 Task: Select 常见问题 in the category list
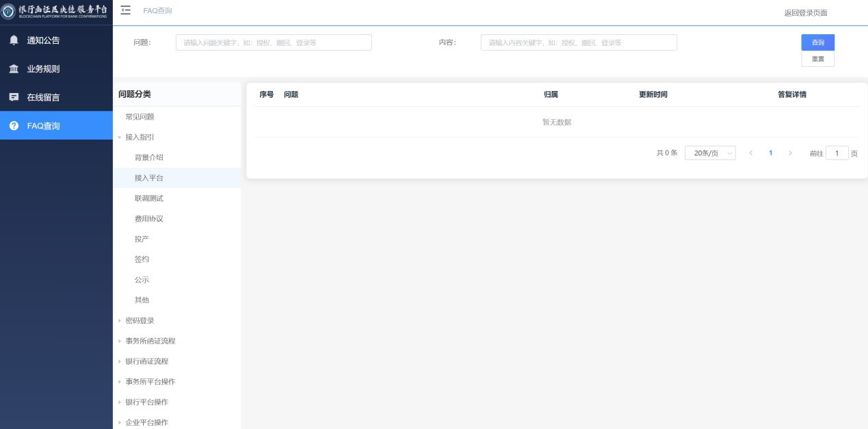coord(140,117)
